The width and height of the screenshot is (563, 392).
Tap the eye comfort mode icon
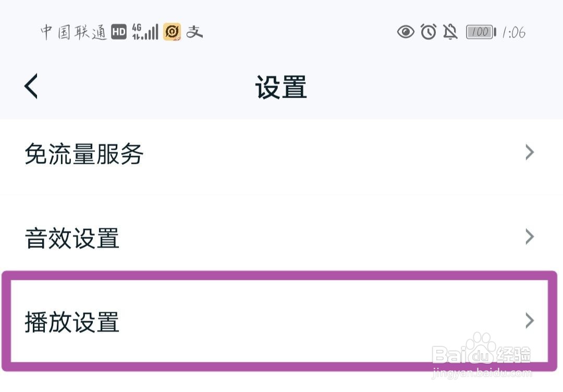pyautogui.click(x=406, y=32)
